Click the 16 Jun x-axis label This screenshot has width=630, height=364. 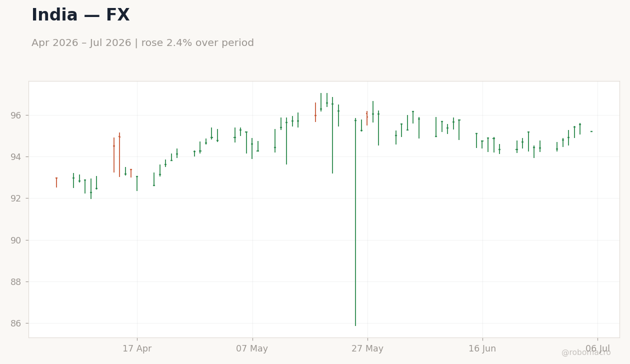(482, 349)
